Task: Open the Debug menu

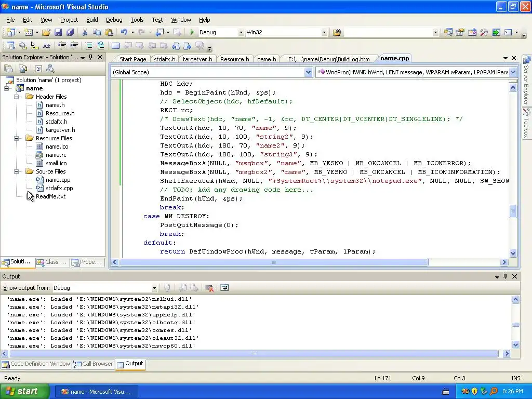Action: [x=114, y=20]
